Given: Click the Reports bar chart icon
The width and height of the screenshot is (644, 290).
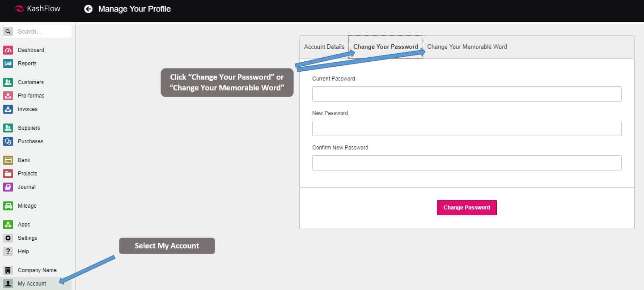Looking at the screenshot, I should pyautogui.click(x=8, y=64).
